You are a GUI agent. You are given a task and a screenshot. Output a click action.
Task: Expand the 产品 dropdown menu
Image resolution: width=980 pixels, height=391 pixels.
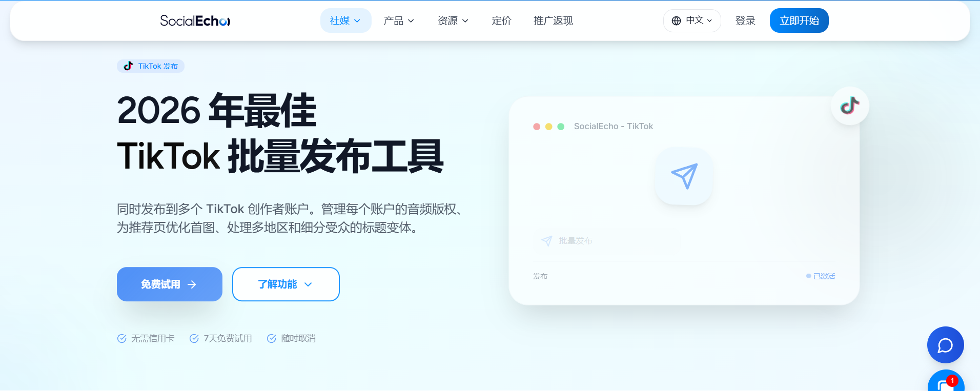tap(399, 20)
